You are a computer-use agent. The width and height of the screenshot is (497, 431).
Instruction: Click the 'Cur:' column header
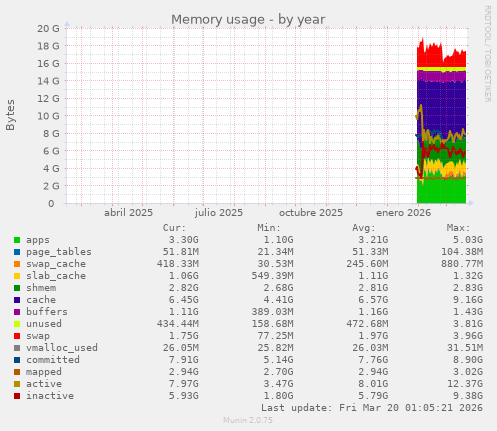(x=174, y=228)
